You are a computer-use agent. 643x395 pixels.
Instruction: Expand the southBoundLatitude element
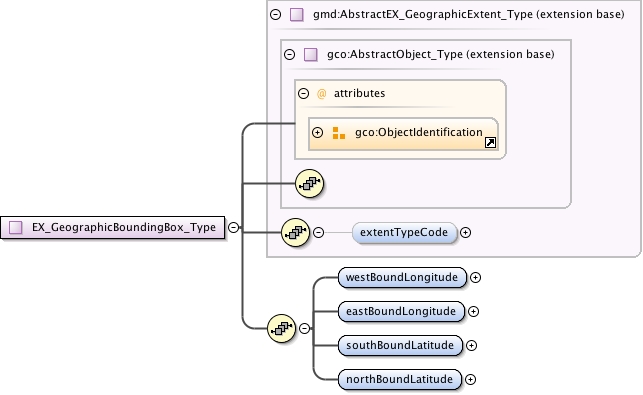[472, 346]
